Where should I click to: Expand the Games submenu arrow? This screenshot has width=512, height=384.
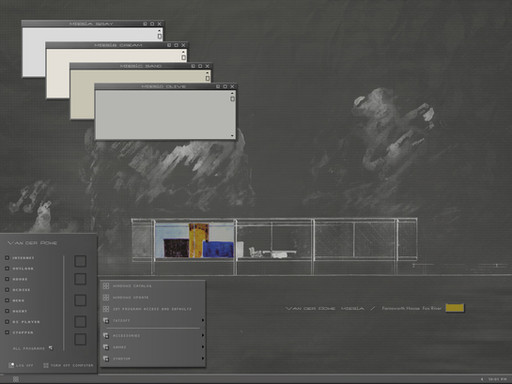[x=203, y=347]
